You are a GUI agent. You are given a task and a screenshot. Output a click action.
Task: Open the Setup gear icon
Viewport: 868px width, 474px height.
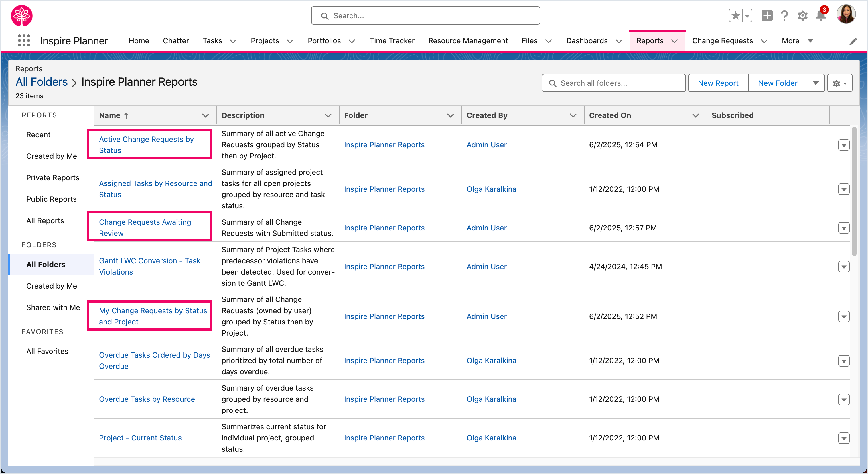pyautogui.click(x=803, y=15)
